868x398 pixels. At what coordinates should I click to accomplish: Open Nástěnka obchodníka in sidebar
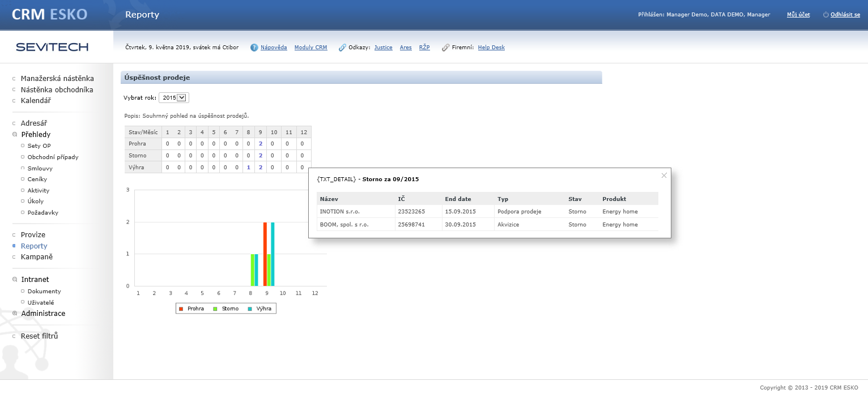click(x=57, y=90)
